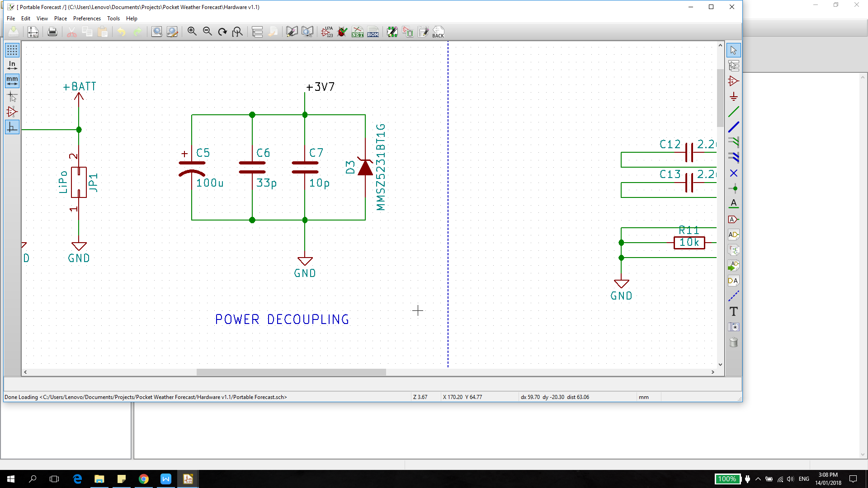
Task: Toggle orthogonal wire orientation mode
Action: pyautogui.click(x=12, y=127)
